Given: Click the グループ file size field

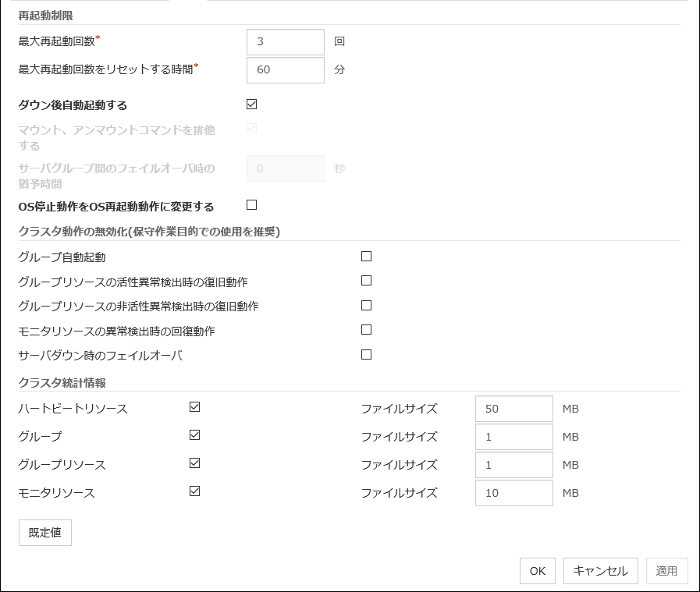Looking at the screenshot, I should point(513,437).
